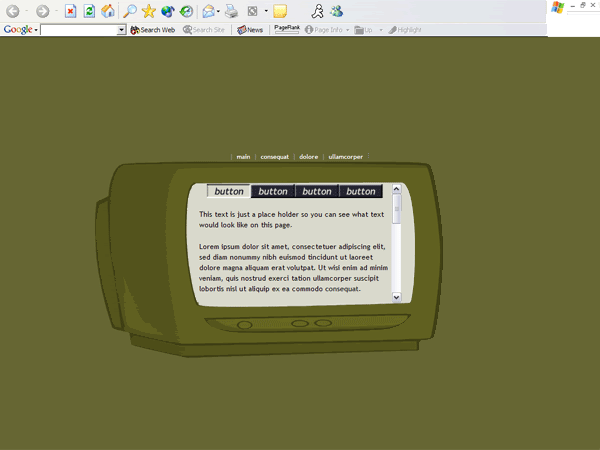Click the Print icon in toolbar
The width and height of the screenshot is (600, 450).
coord(231,11)
